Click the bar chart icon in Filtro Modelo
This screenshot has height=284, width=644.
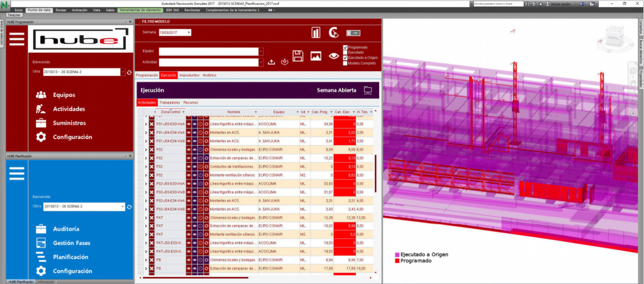click(x=316, y=33)
